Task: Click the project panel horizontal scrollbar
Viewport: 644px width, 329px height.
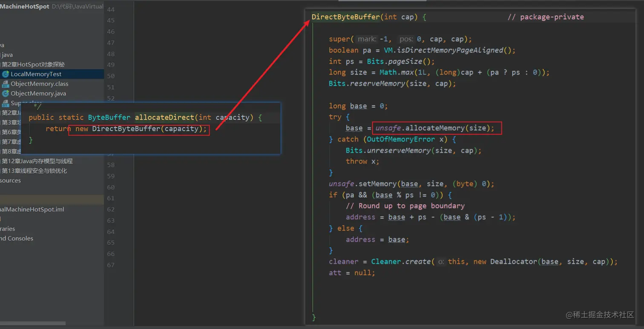Action: point(33,323)
